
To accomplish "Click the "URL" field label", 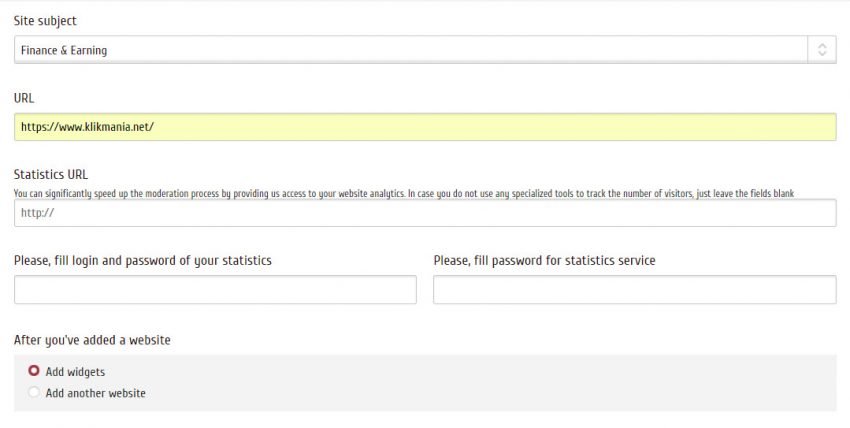I will 25,98.
